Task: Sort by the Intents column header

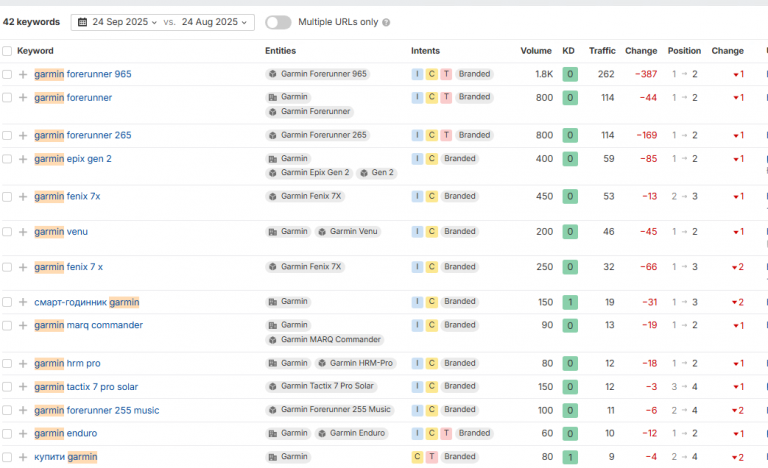Action: pos(425,51)
